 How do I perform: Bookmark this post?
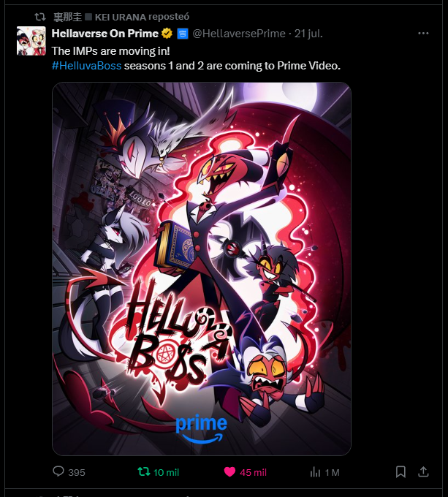click(400, 471)
